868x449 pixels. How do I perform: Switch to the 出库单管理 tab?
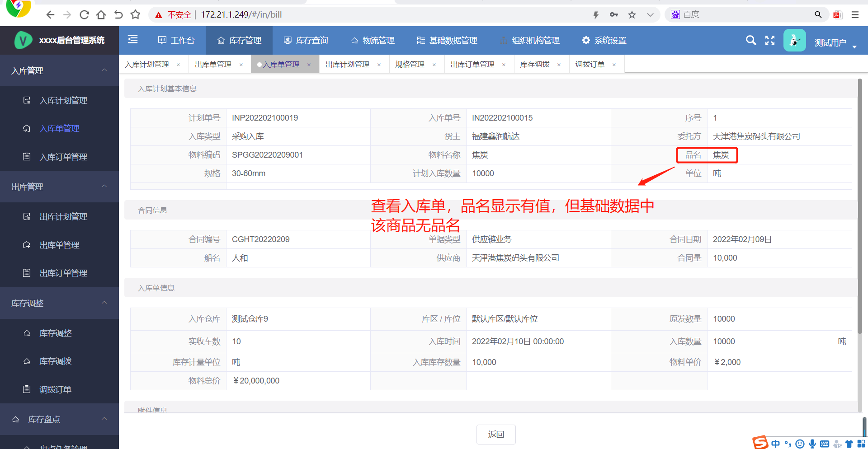tap(213, 65)
